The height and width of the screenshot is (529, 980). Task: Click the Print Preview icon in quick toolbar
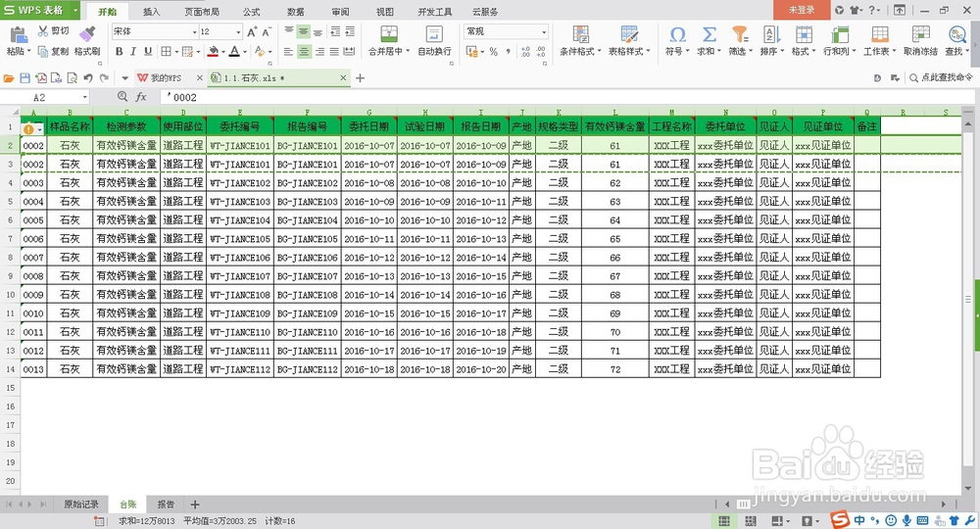tap(72, 78)
